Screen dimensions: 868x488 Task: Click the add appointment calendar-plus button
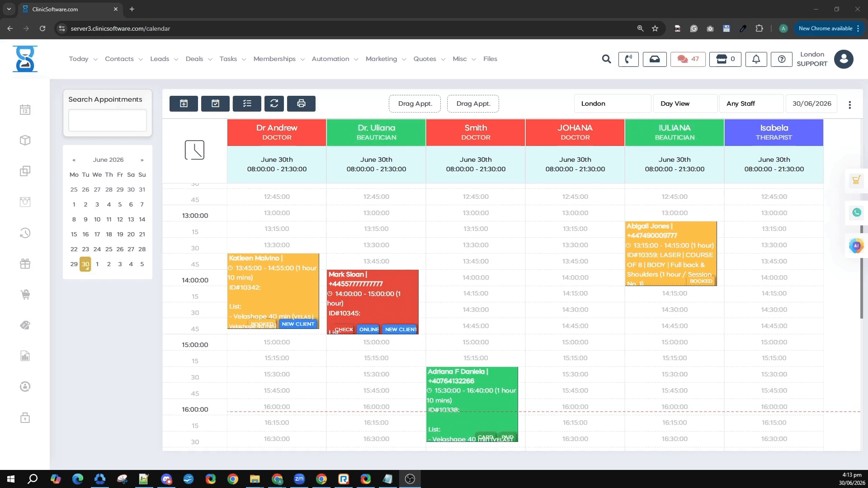coord(184,103)
